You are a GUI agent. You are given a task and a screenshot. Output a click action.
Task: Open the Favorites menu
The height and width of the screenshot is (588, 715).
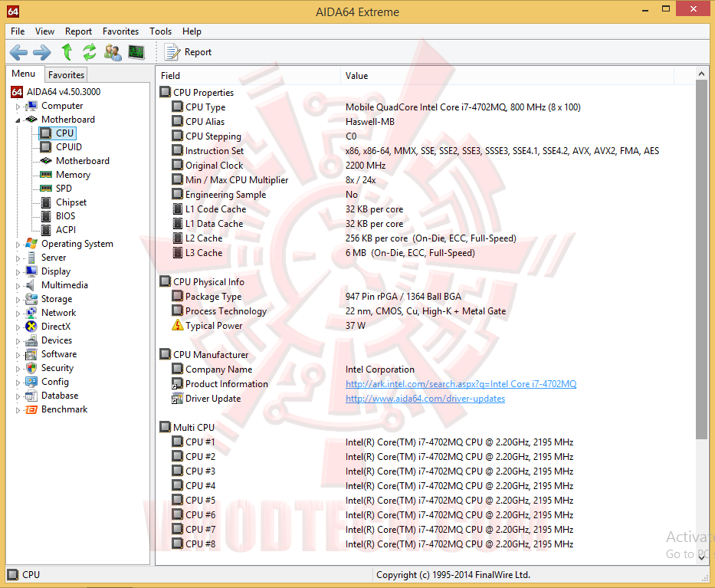point(120,31)
